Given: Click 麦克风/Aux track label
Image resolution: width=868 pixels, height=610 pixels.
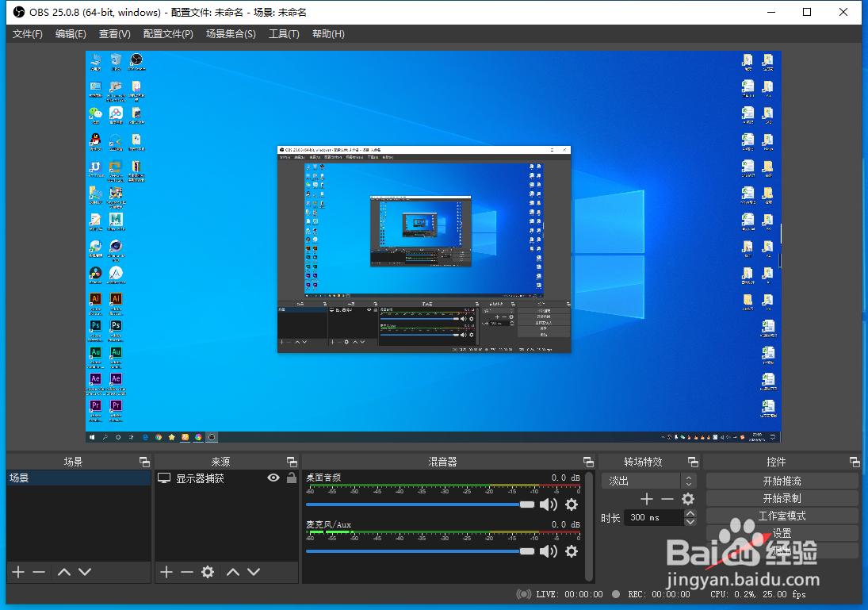Looking at the screenshot, I should tap(328, 524).
